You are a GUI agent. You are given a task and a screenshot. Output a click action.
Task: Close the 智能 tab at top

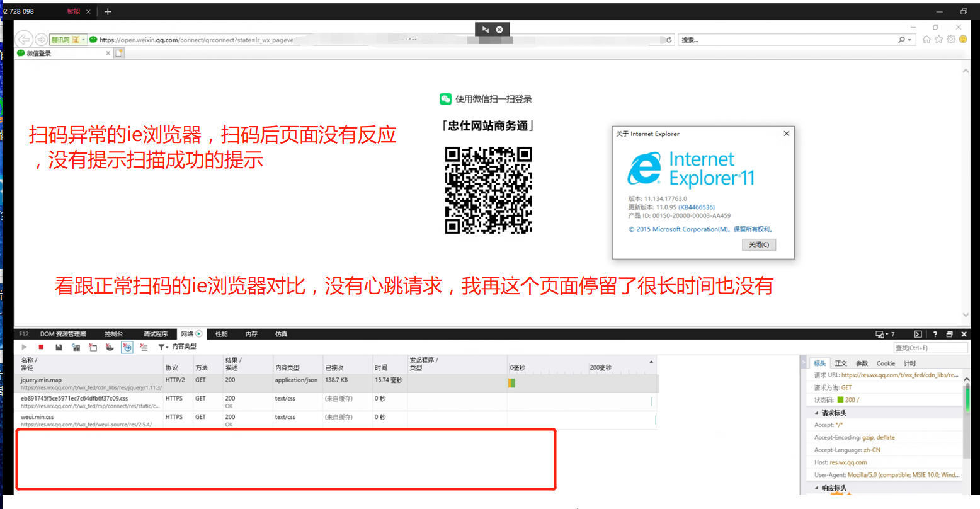88,11
